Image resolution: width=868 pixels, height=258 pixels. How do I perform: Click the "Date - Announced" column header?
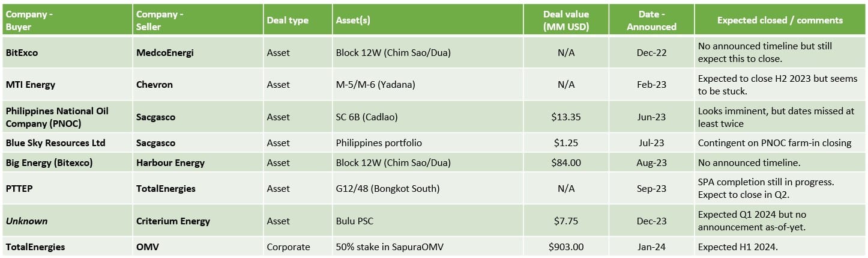[x=651, y=20]
